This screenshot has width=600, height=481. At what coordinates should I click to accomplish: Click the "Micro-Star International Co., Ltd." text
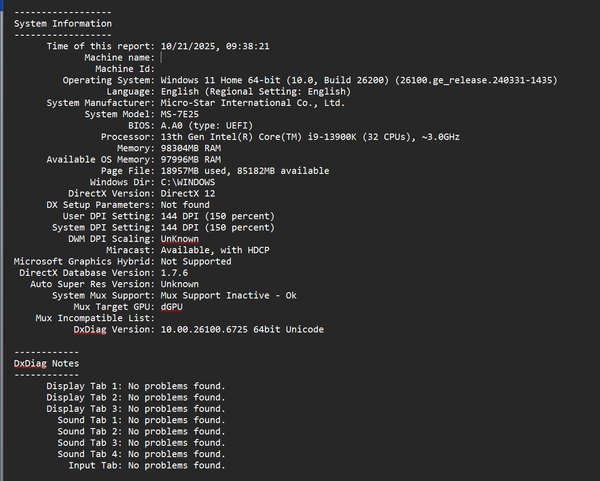(x=252, y=102)
